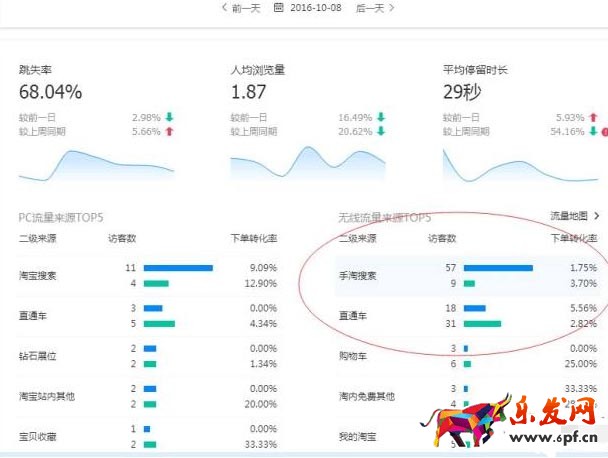Expand the arrow next to 流量地图
608x458 pixels.
pos(597,215)
